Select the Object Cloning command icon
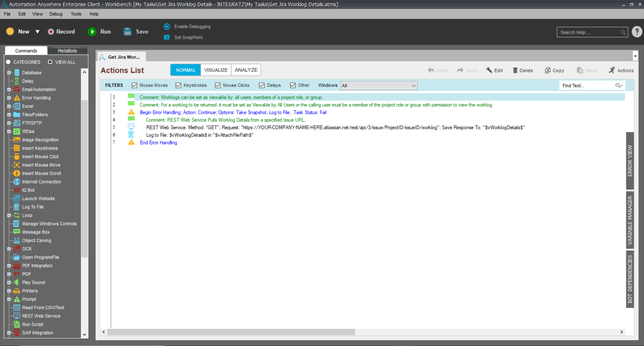Viewport: 644px width, 346px height. tap(17, 241)
